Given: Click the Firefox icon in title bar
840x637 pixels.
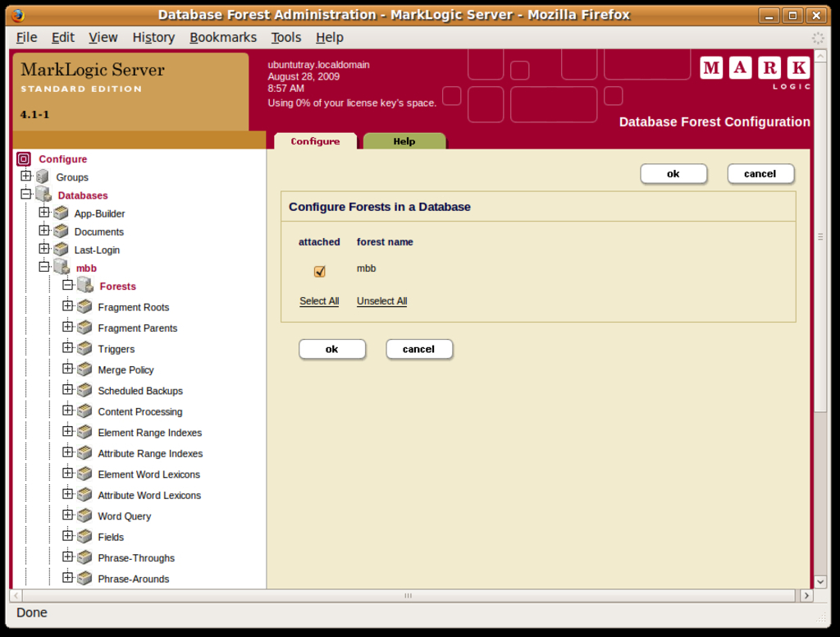Looking at the screenshot, I should [17, 15].
